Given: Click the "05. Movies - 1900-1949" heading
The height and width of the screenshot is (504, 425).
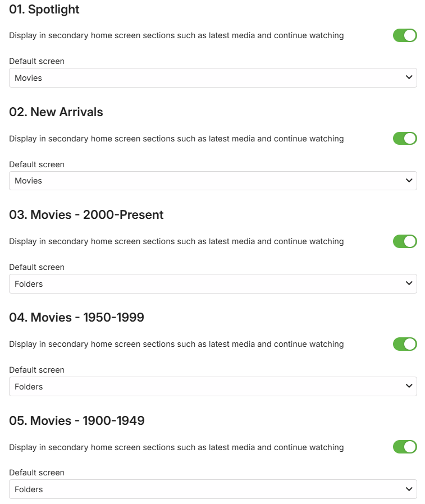Looking at the screenshot, I should pyautogui.click(x=77, y=420).
